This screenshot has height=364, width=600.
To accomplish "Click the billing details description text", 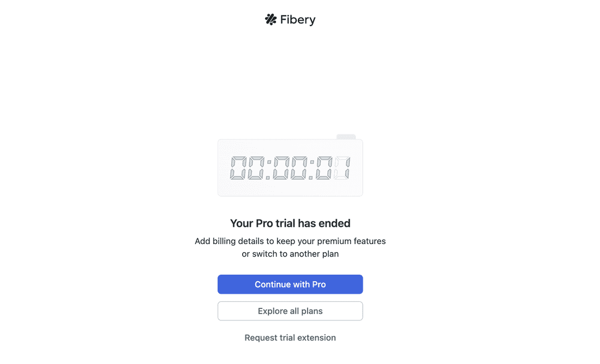I will click(290, 241).
